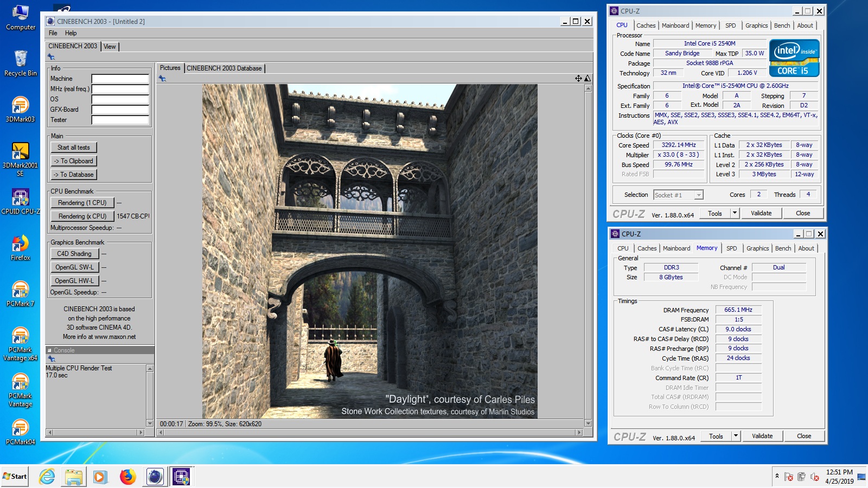Screen dimensions: 868x488
Task: Click the OpenGL HW-L button
Action: click(x=75, y=281)
